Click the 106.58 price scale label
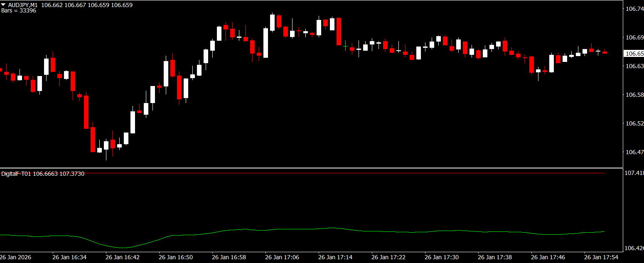The image size is (644, 263). pos(634,95)
